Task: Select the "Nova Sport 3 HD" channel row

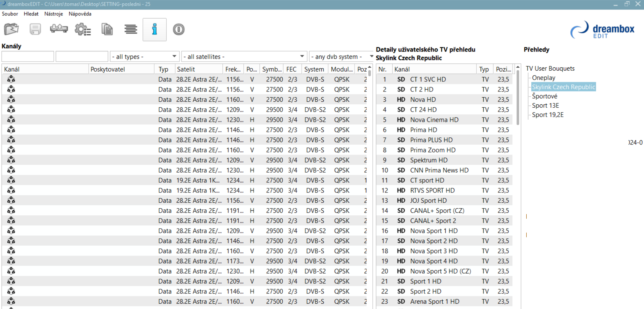Action: click(445, 251)
